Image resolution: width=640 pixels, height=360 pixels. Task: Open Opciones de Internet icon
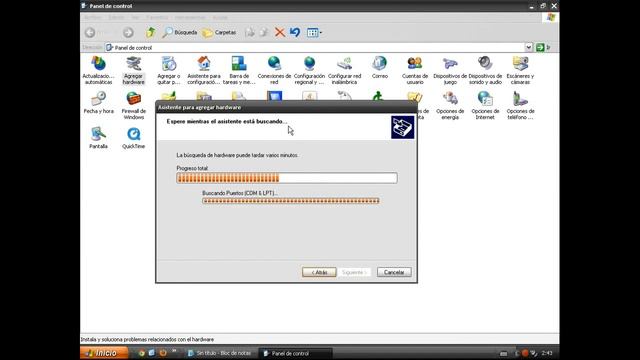click(485, 105)
